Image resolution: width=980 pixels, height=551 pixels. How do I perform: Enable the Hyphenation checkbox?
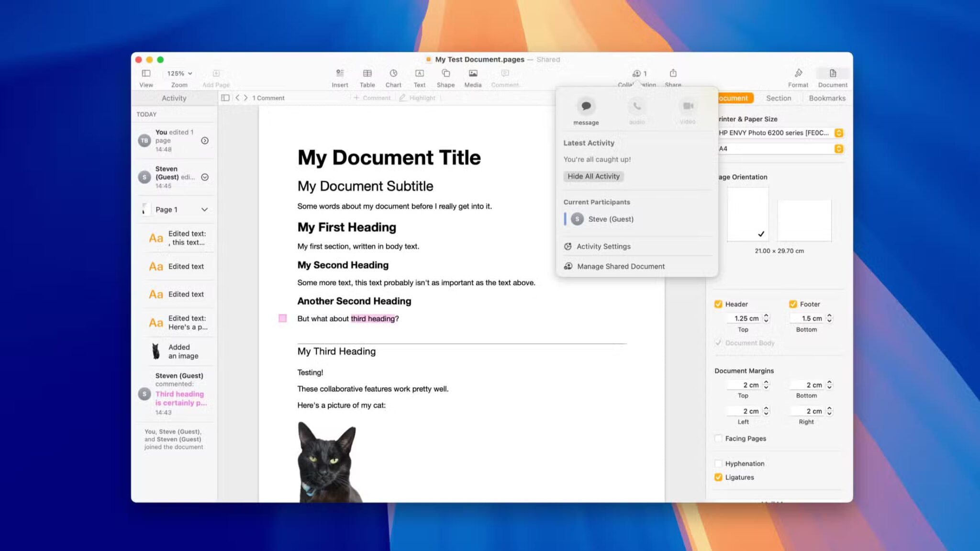[718, 463]
